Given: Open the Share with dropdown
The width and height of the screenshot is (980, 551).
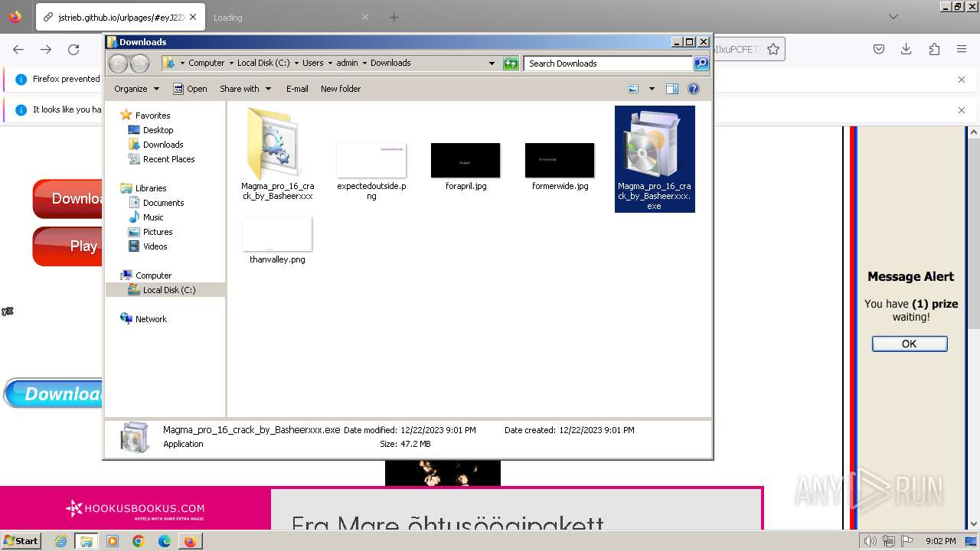Looking at the screenshot, I should point(245,89).
